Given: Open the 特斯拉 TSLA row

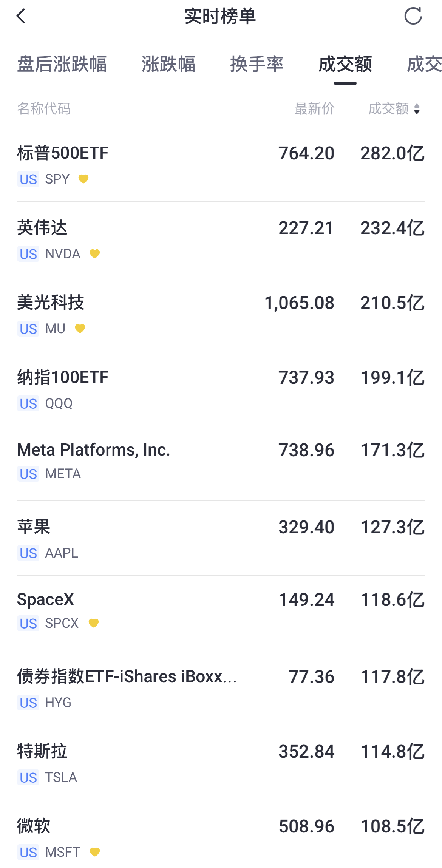Looking at the screenshot, I should [221, 763].
